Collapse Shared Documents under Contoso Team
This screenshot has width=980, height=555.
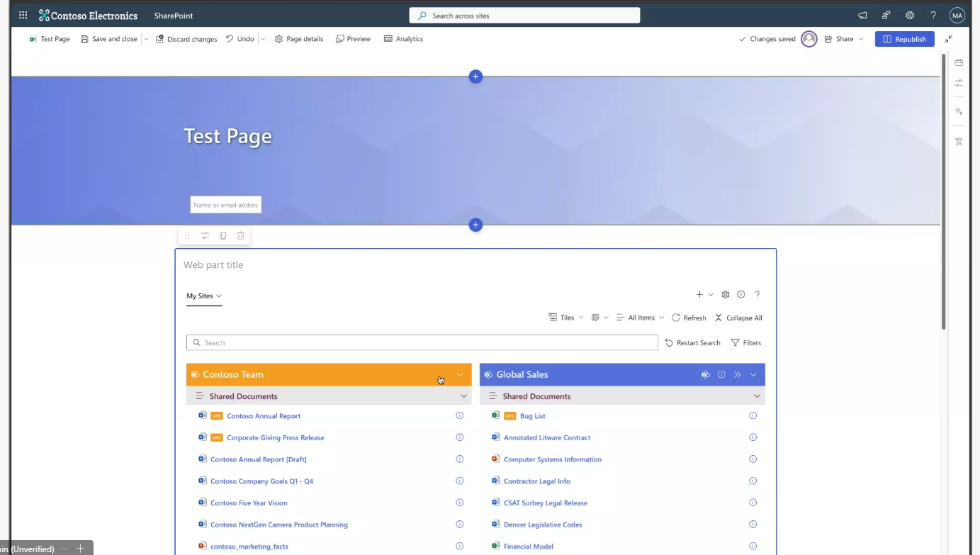pyautogui.click(x=464, y=396)
